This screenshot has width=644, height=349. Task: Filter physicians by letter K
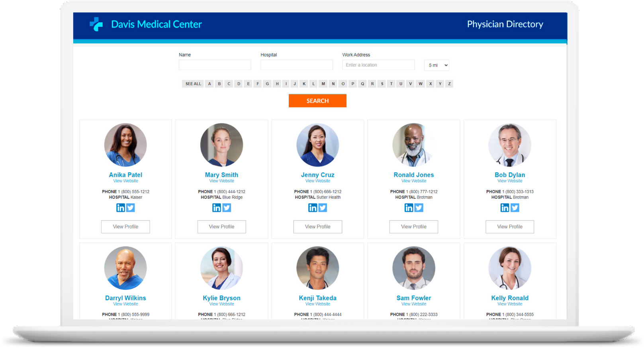coord(304,84)
